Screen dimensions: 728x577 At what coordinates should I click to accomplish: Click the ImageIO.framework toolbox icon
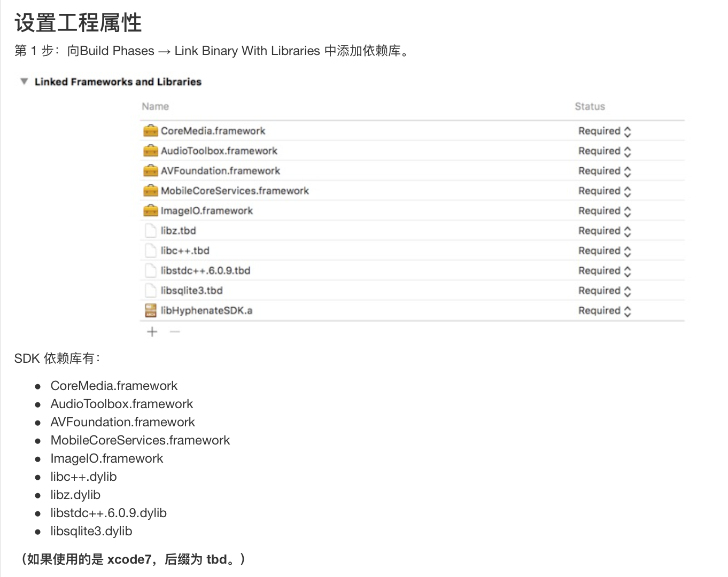(151, 211)
